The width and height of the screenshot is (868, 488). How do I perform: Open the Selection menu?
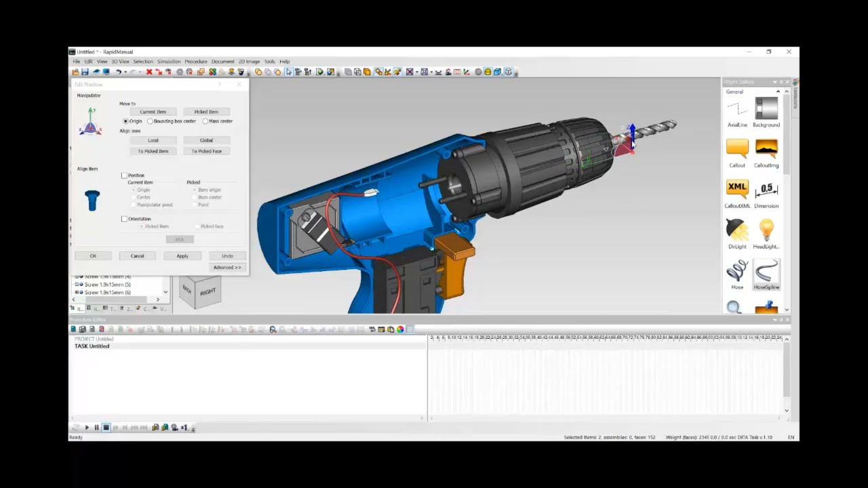click(x=143, y=62)
